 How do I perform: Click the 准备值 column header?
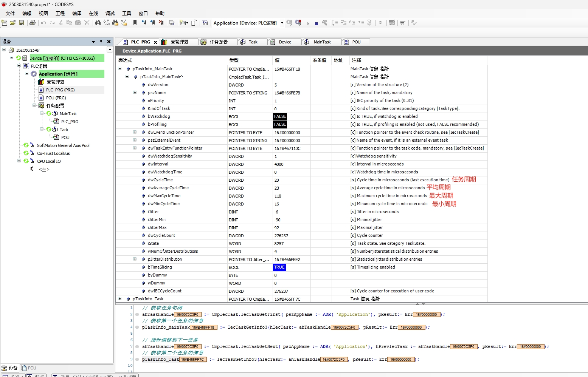pyautogui.click(x=320, y=60)
